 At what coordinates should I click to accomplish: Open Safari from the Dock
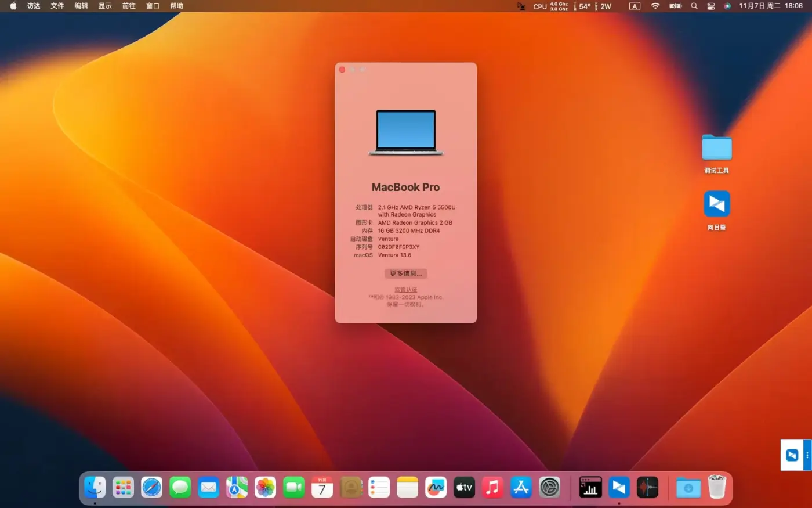tap(151, 487)
